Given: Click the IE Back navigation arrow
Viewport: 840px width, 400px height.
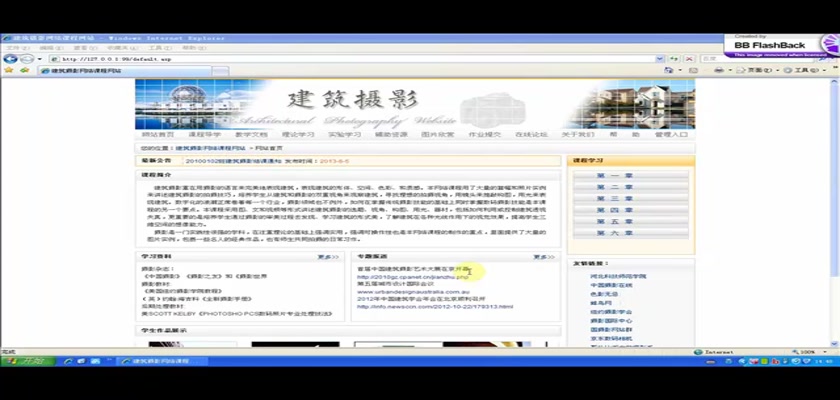Looking at the screenshot, I should coord(10,59).
